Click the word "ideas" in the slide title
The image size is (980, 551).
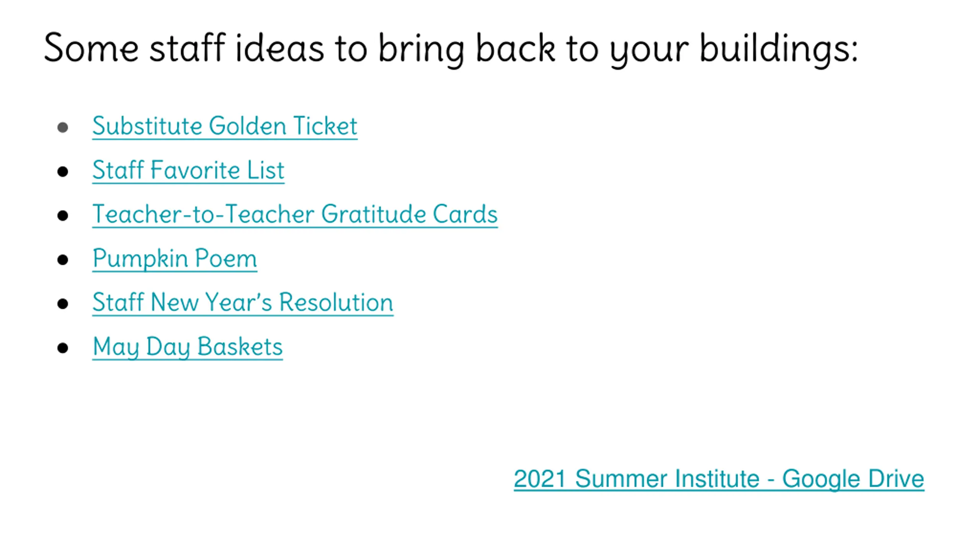pyautogui.click(x=280, y=47)
